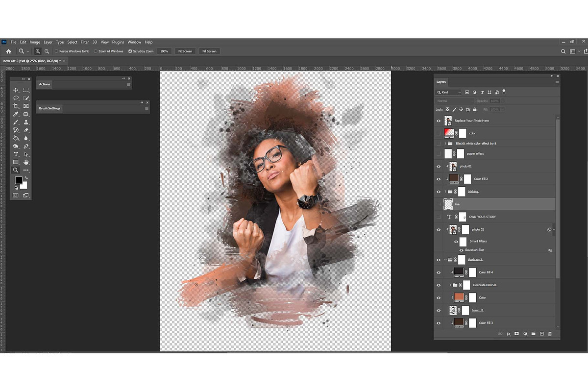Click the Fill Screen button
The width and height of the screenshot is (588, 392).
point(209,51)
